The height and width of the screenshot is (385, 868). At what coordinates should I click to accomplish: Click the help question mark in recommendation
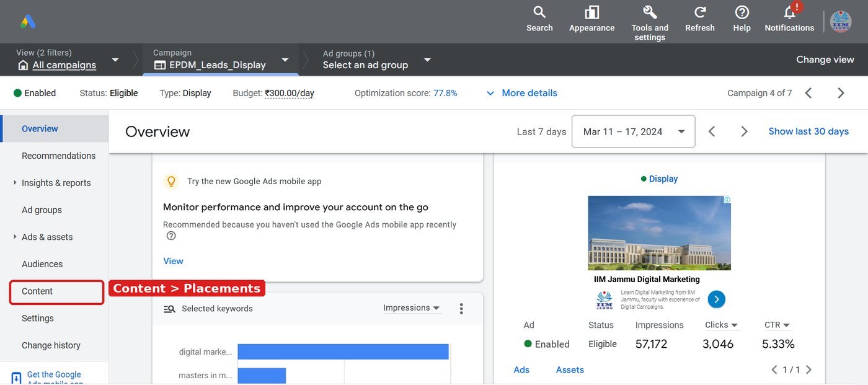pos(171,236)
